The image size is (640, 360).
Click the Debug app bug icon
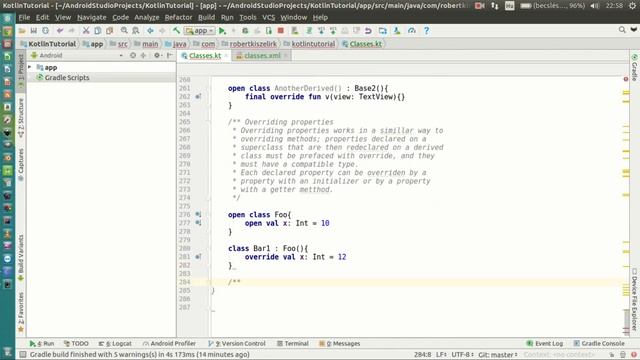(245, 31)
